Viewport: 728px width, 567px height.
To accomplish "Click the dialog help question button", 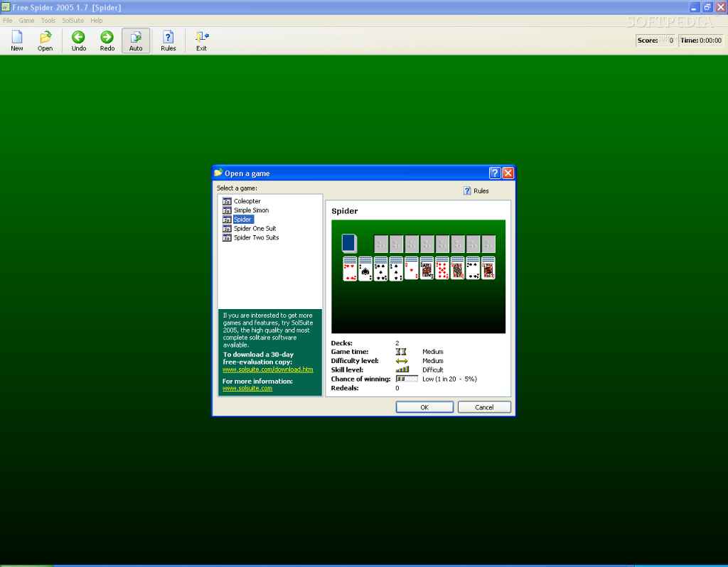I will coord(495,173).
